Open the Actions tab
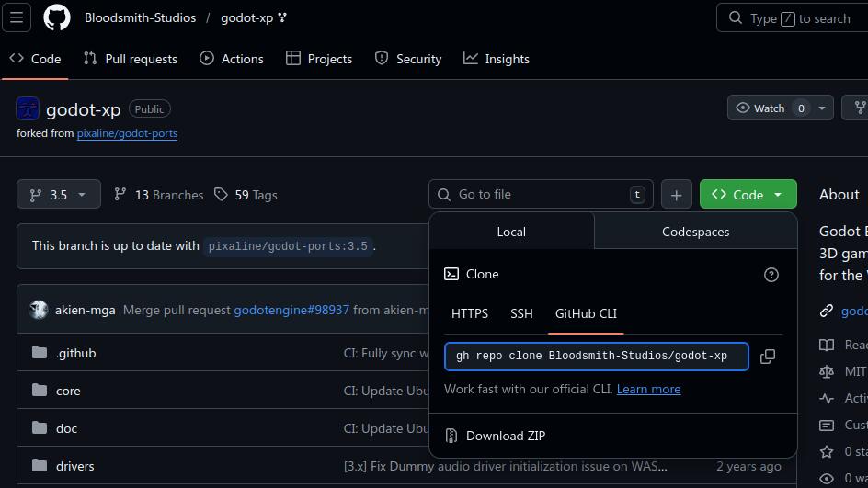The width and height of the screenshot is (868, 488). 232,59
